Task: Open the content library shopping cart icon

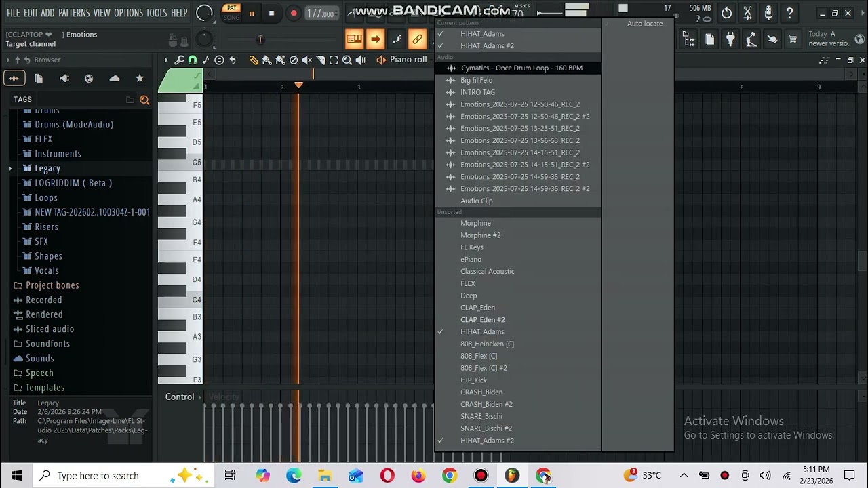Action: point(793,40)
